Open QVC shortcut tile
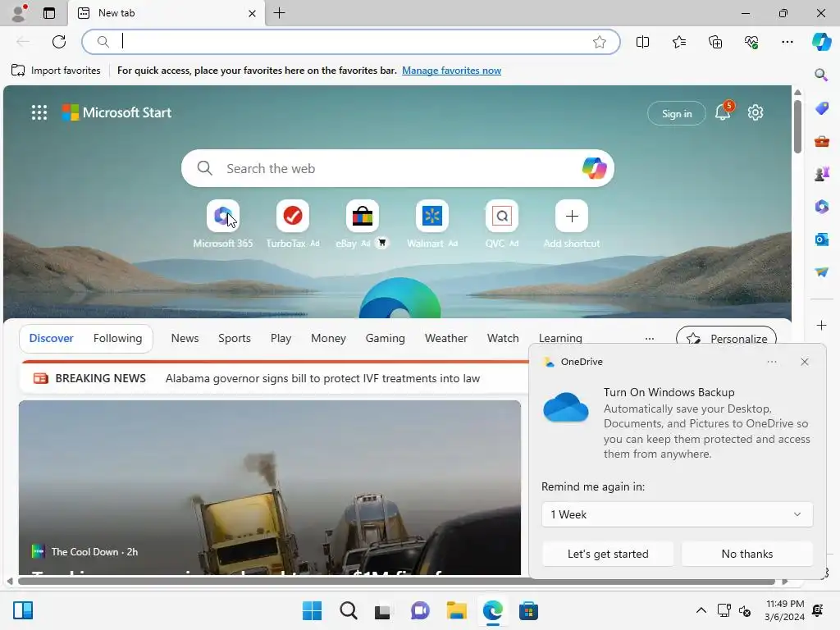This screenshot has width=840, height=630. [x=501, y=216]
